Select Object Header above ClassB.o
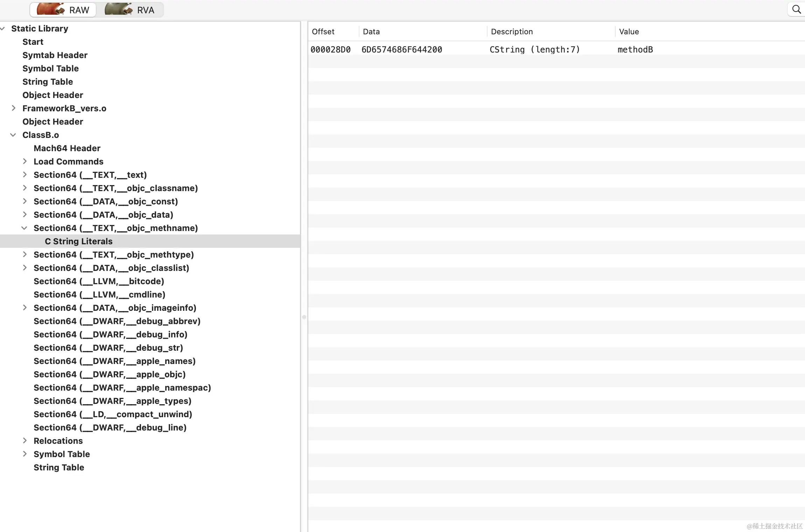This screenshot has width=805, height=532. (53, 121)
